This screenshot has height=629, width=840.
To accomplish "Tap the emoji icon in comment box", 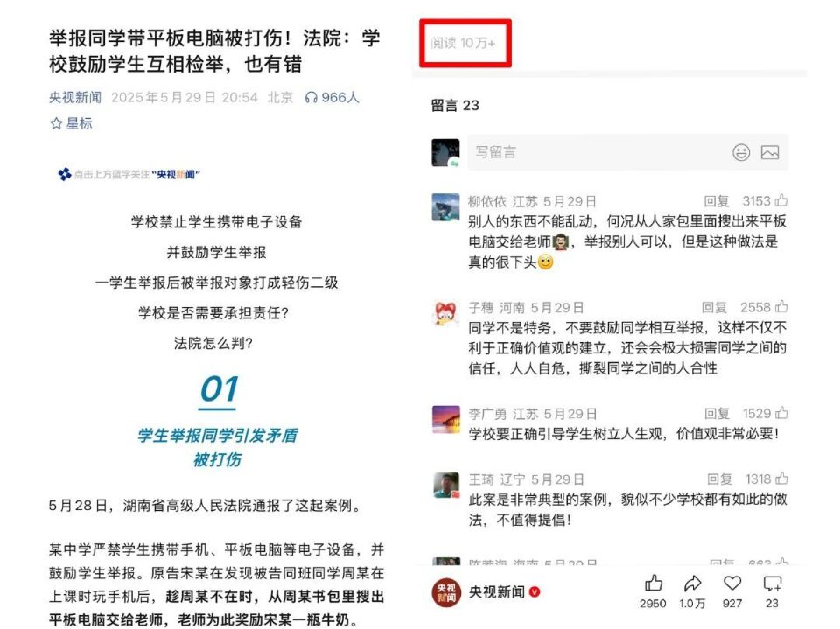I will 741,153.
